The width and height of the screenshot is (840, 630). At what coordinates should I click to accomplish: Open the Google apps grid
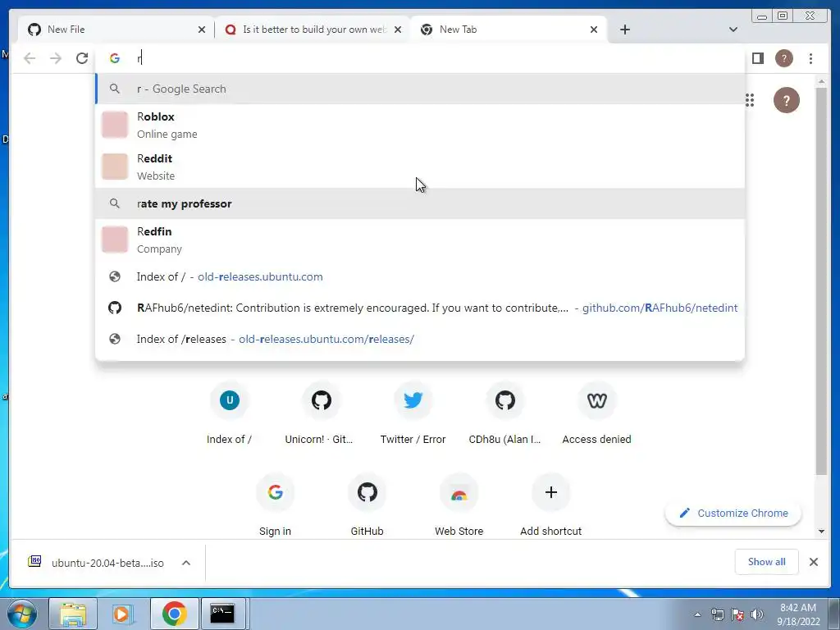(x=750, y=100)
